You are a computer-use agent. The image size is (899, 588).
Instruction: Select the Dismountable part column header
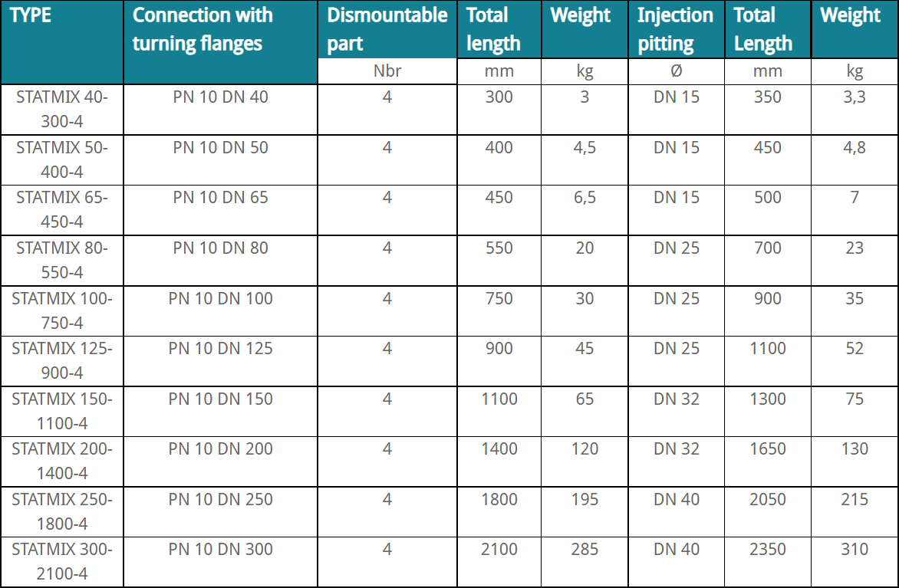(387, 29)
